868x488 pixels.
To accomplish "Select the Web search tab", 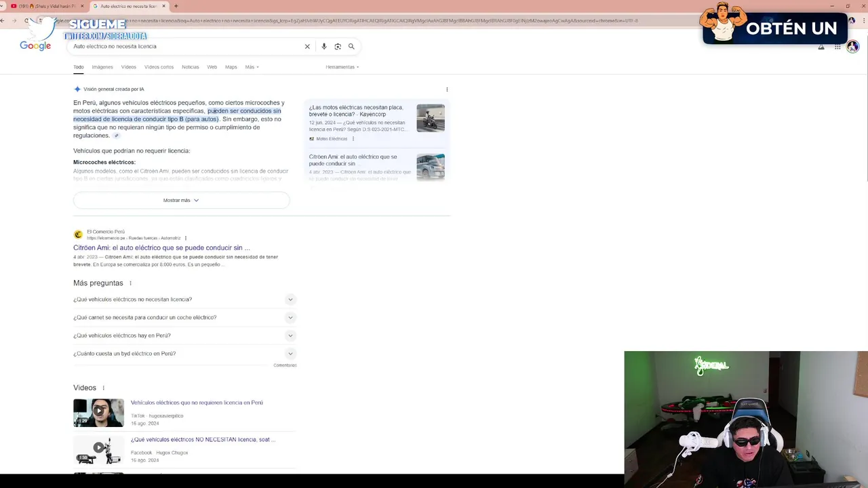I will pyautogui.click(x=212, y=67).
